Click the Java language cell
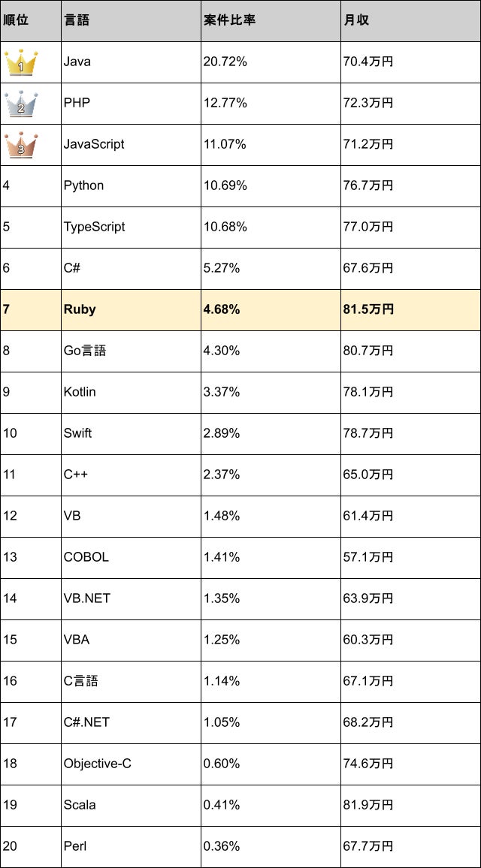 click(77, 62)
